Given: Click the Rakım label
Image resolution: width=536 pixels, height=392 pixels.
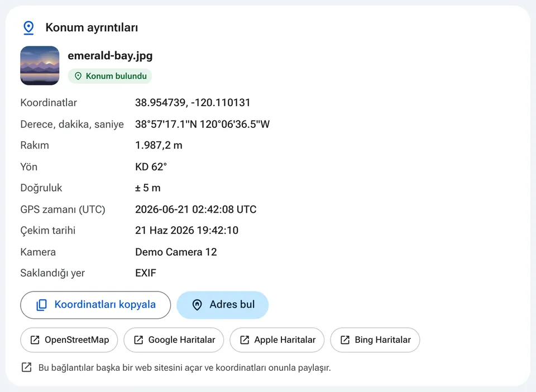Looking at the screenshot, I should [x=35, y=145].
